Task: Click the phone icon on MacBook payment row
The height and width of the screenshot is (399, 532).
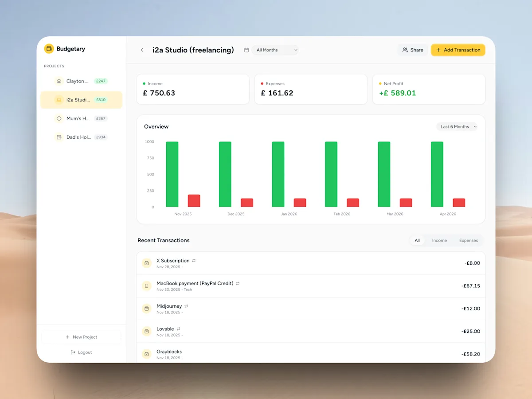Action: [147, 286]
